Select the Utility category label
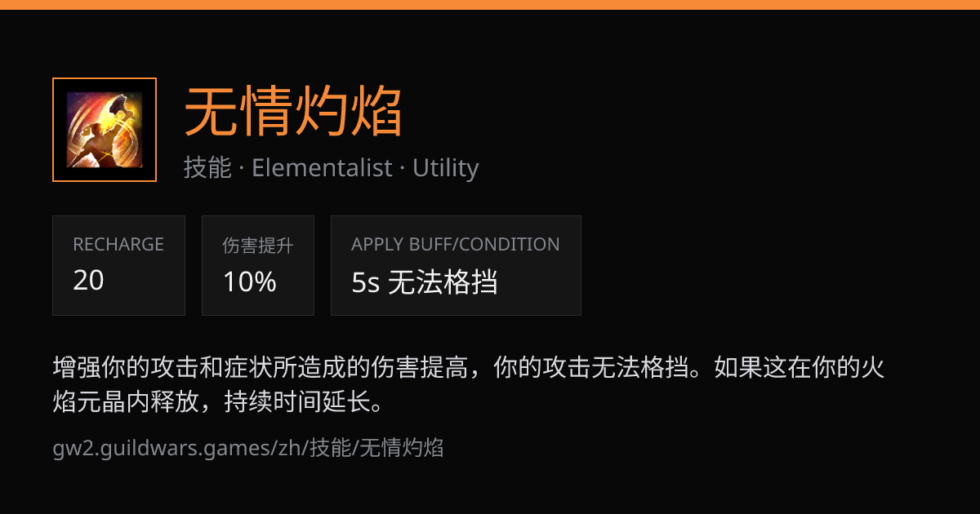The height and width of the screenshot is (514, 980). [445, 168]
